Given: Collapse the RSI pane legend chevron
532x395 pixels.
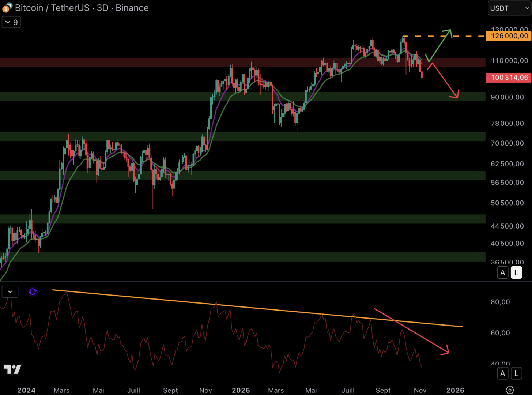Looking at the screenshot, I should [x=10, y=291].
